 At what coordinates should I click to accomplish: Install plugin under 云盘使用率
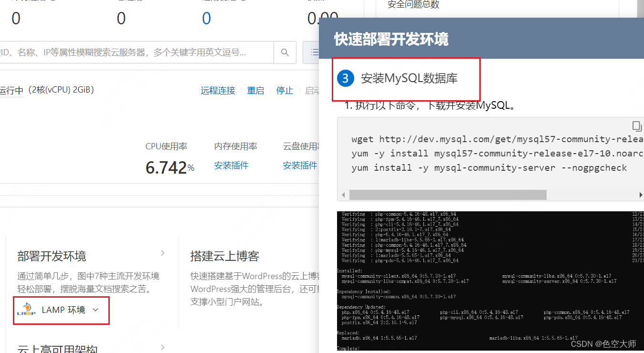pos(300,166)
